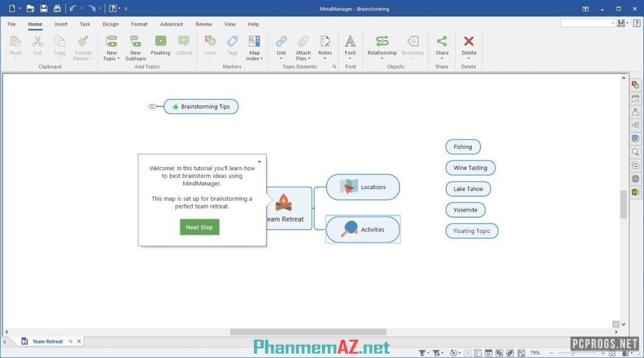
Task: Select the Wine Tasting floating topic
Action: [x=470, y=168]
